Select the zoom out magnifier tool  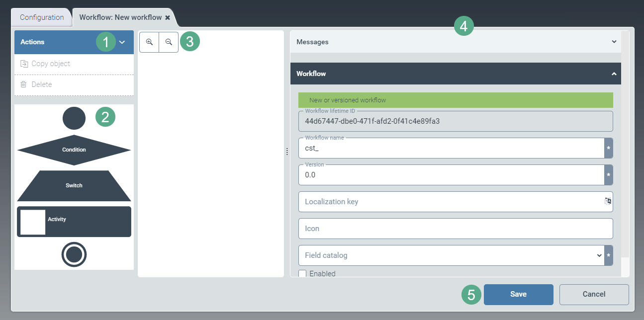tap(169, 42)
